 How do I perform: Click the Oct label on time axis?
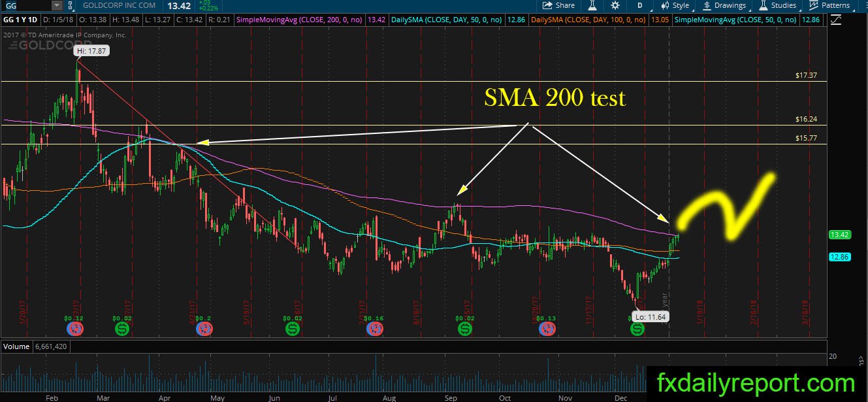tap(504, 397)
